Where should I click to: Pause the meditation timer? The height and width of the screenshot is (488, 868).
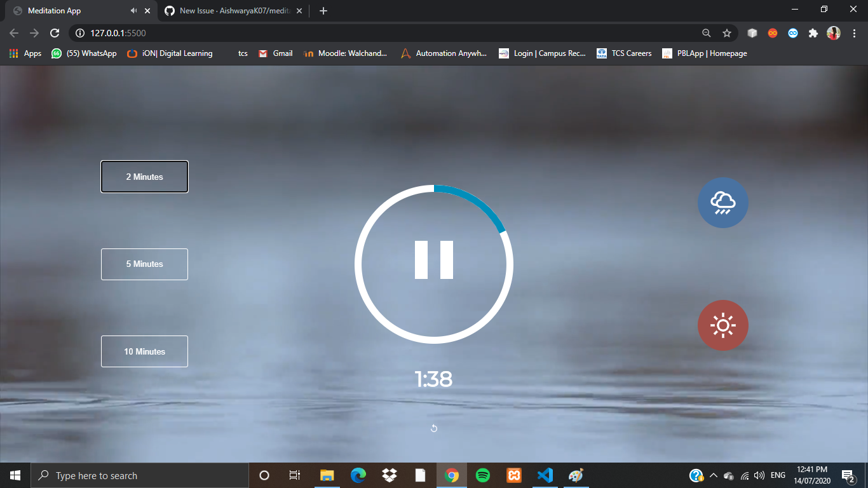434,263
